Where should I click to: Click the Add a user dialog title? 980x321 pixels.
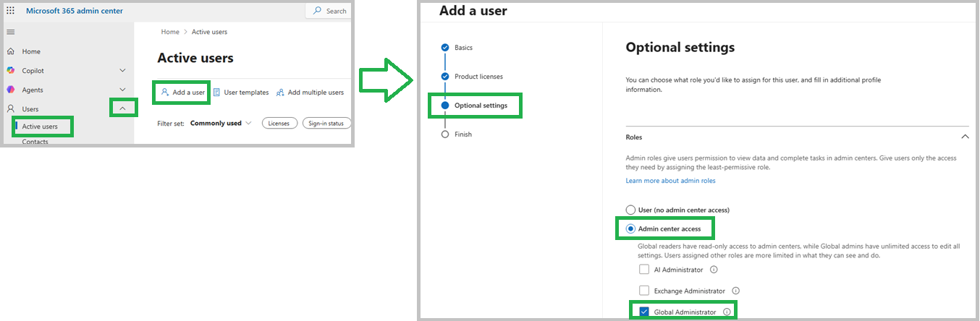pyautogui.click(x=473, y=11)
